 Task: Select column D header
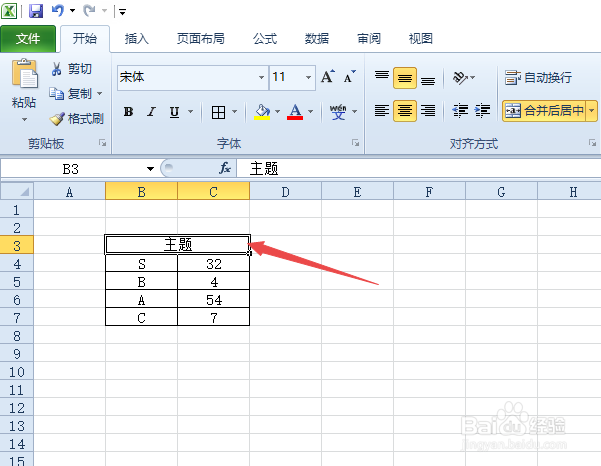[285, 191]
